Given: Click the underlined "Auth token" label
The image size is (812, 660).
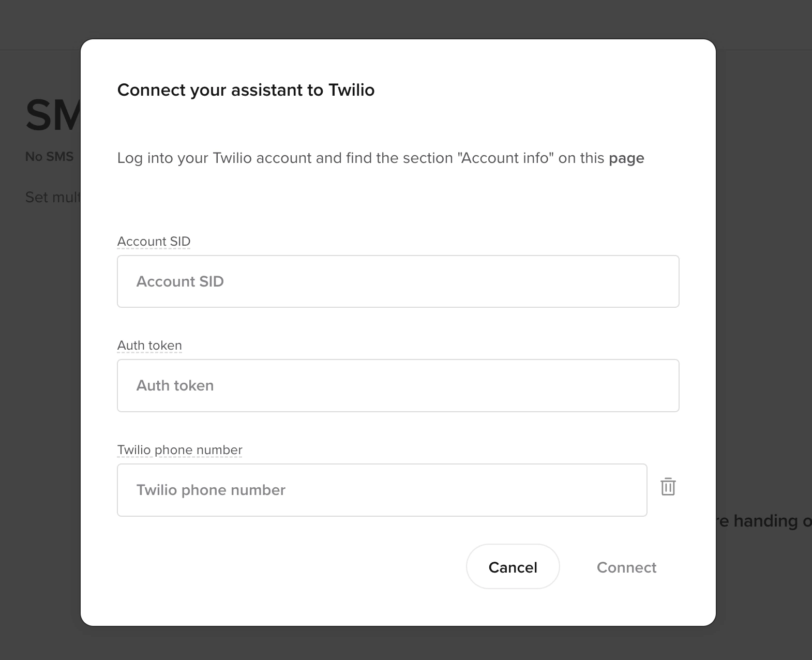Looking at the screenshot, I should [x=149, y=345].
